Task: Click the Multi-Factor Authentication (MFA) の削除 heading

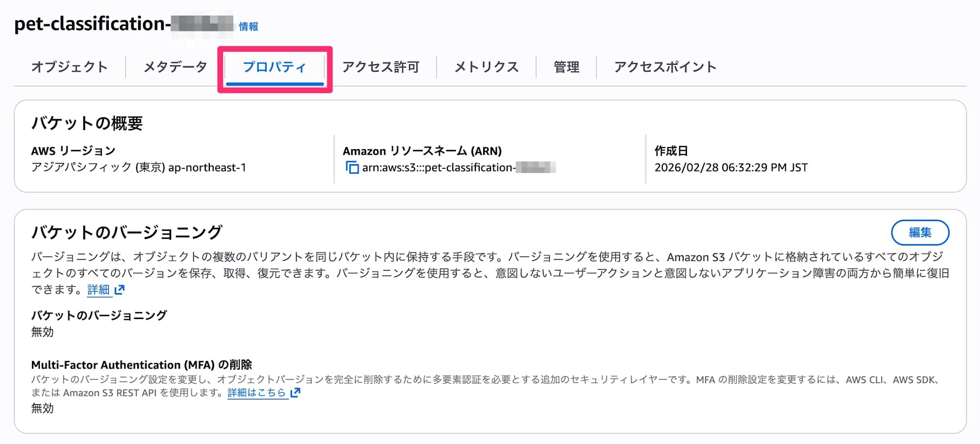Action: pos(142,365)
